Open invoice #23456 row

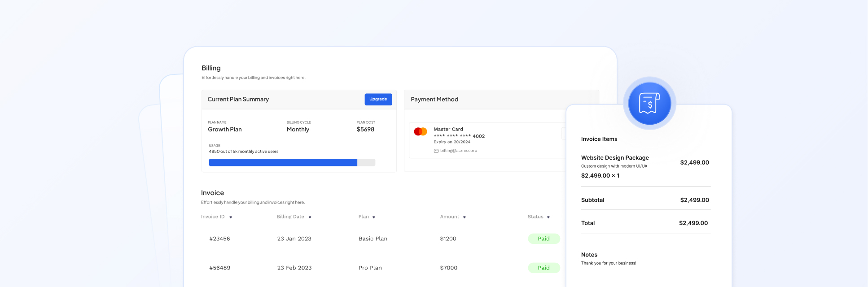(219, 239)
